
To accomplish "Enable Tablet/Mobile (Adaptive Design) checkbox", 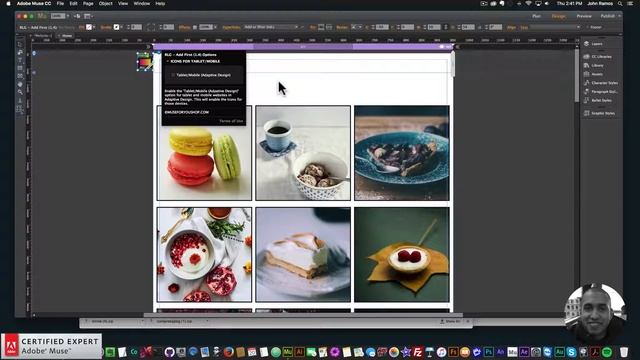I will coord(173,75).
